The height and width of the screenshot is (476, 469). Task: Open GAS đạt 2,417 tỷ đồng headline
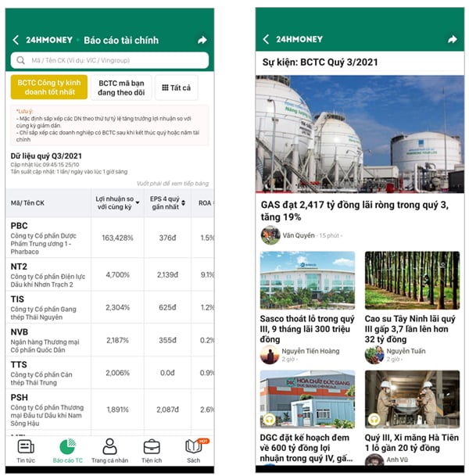[355, 211]
